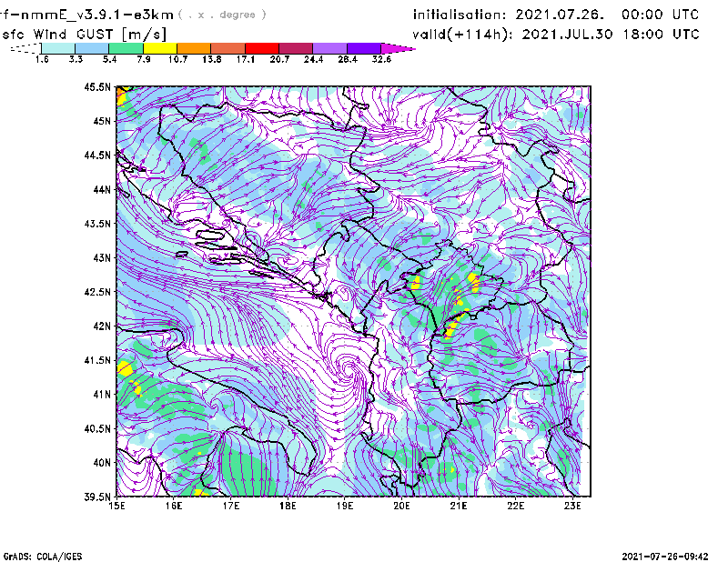This screenshot has width=728, height=562.
Task: Click the grey '( . x . degree )' text
Action: point(222,15)
